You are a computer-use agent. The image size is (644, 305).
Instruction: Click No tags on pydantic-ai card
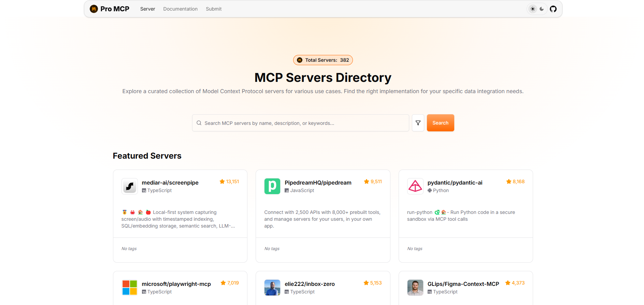[x=415, y=249]
